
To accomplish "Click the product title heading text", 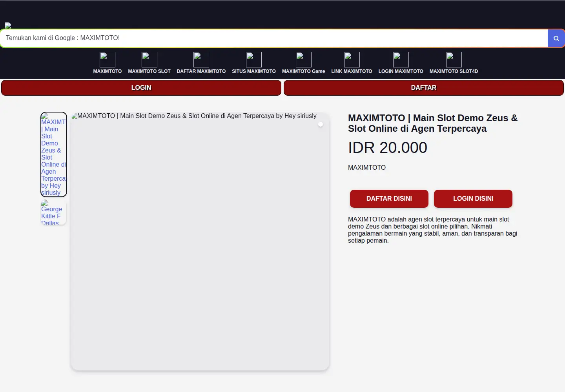I will 433,123.
